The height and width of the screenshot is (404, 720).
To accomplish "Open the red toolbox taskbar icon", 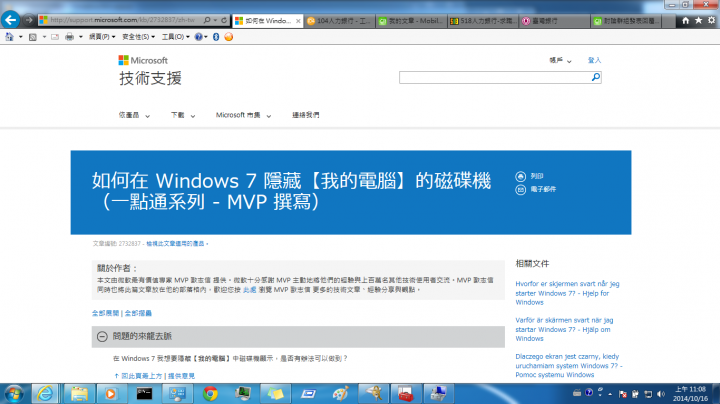I will point(405,394).
